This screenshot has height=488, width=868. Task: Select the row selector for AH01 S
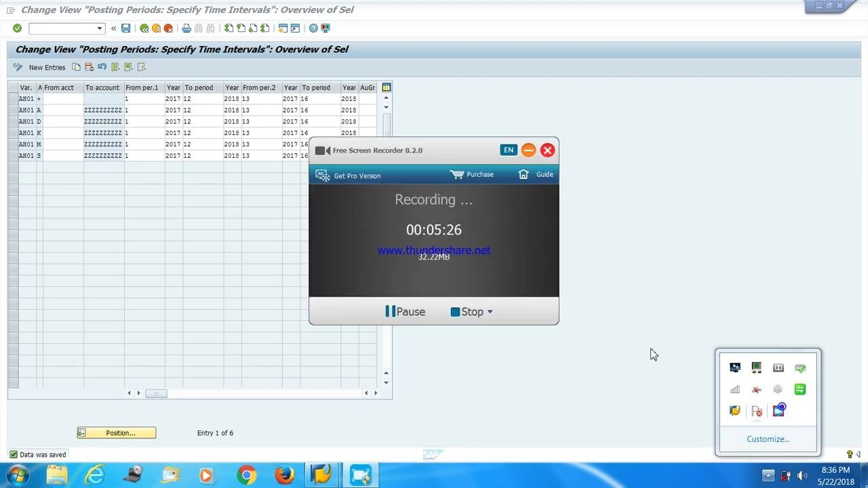[x=13, y=156]
